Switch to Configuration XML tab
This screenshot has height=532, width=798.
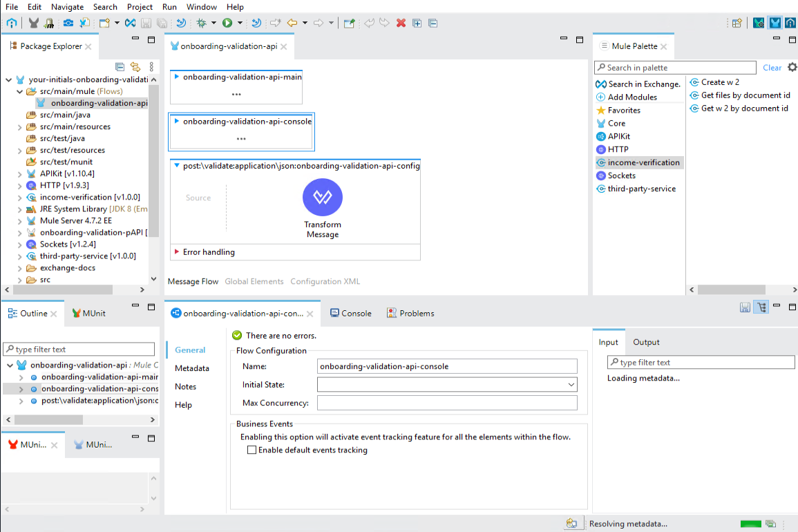pos(325,281)
